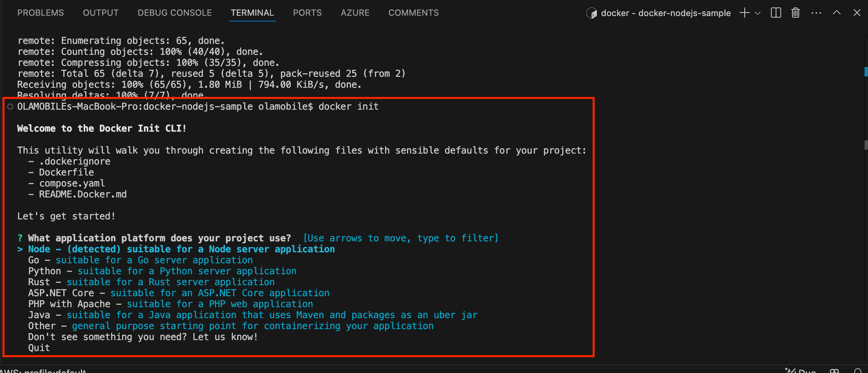Click the Java Maven uber jar option
The width and height of the screenshot is (868, 373).
pyautogui.click(x=253, y=315)
